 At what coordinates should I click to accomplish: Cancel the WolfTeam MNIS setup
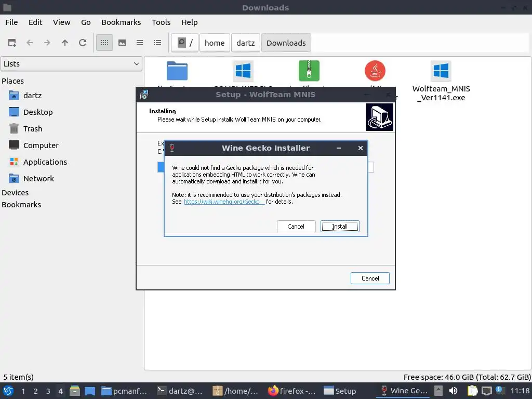(x=370, y=278)
